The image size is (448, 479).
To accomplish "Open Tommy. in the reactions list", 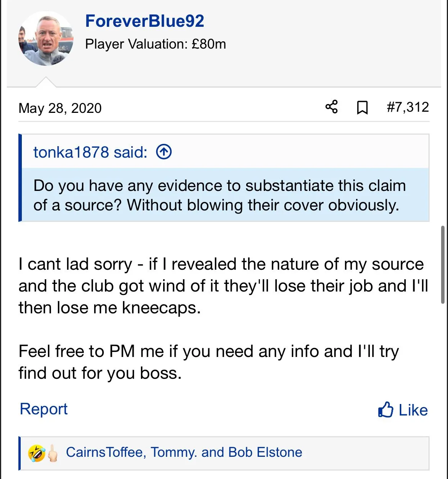I will (x=173, y=453).
